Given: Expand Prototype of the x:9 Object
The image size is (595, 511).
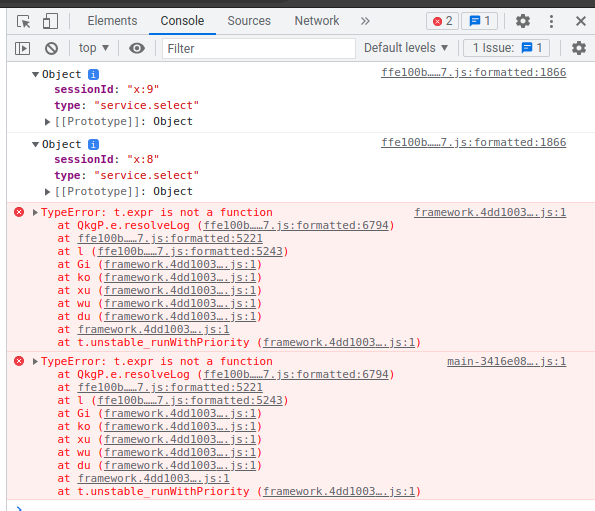Looking at the screenshot, I should coord(47,122).
